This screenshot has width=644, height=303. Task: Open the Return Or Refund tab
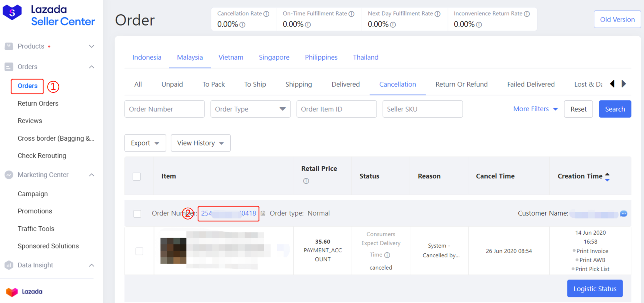(x=461, y=84)
